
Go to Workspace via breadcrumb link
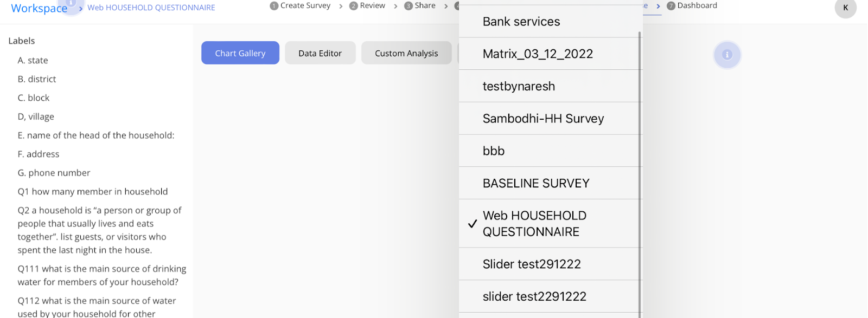(39, 8)
